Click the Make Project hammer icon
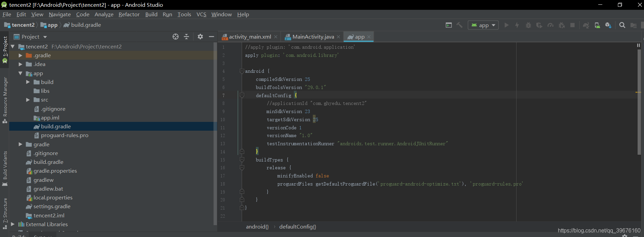The image size is (644, 237). click(x=460, y=25)
